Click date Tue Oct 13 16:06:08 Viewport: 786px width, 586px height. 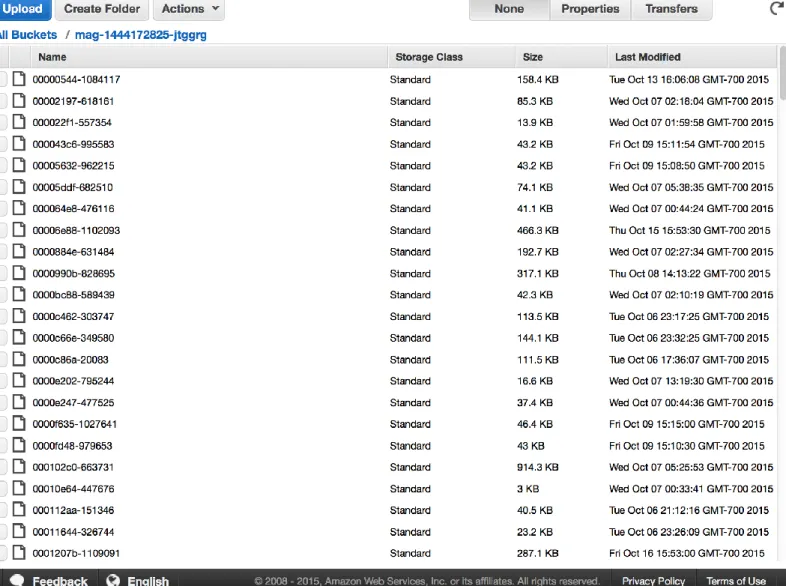pos(689,79)
